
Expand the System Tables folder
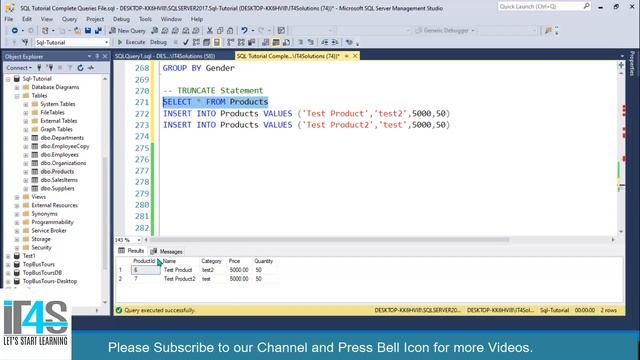click(26, 104)
